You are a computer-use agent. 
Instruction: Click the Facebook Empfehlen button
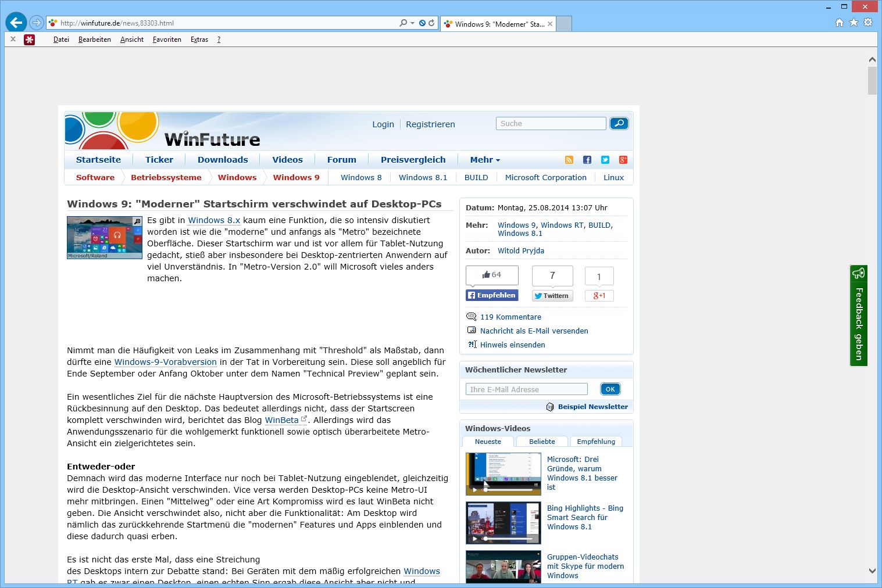[492, 295]
